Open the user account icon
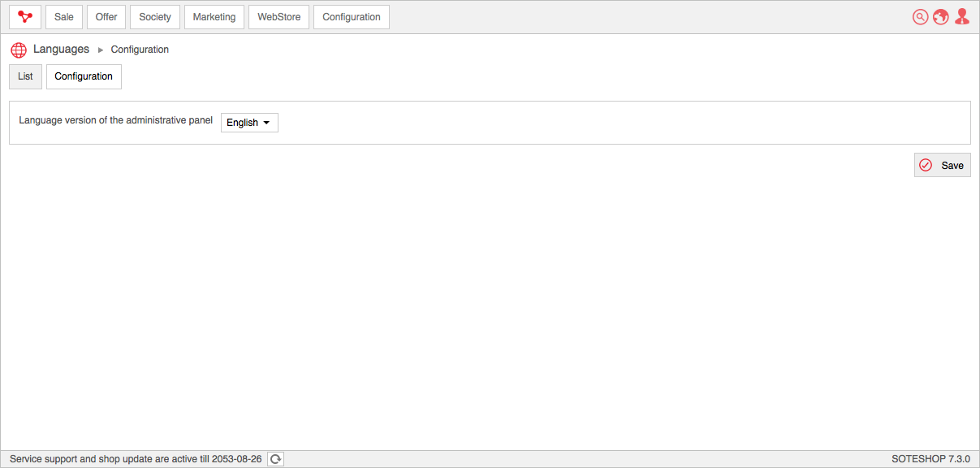The image size is (980, 468). (x=962, y=17)
